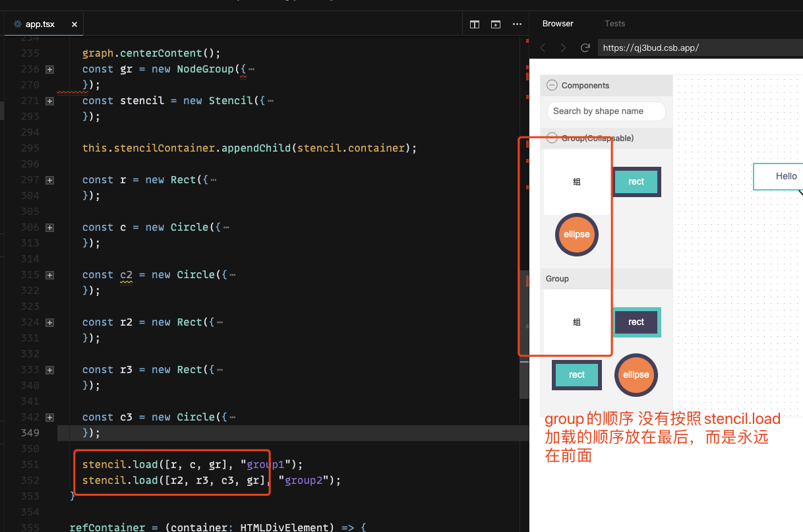803x532 pixels.
Task: Collapse the Components panel
Action: pos(552,85)
